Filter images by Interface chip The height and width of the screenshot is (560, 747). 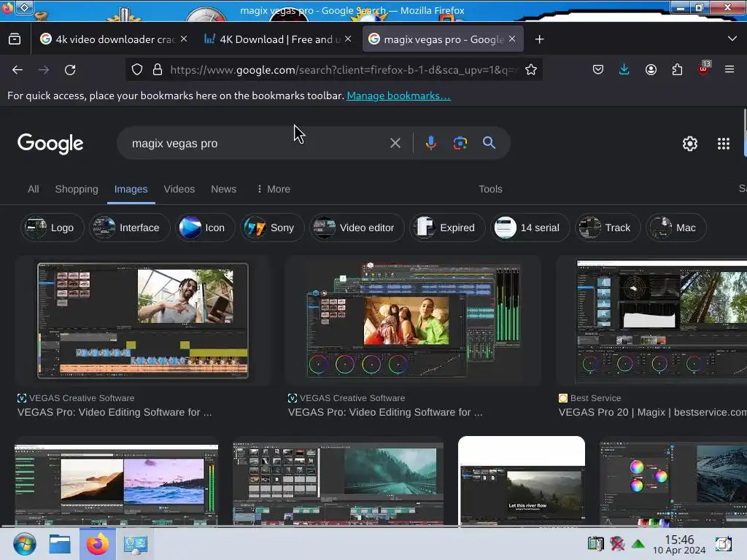(130, 227)
